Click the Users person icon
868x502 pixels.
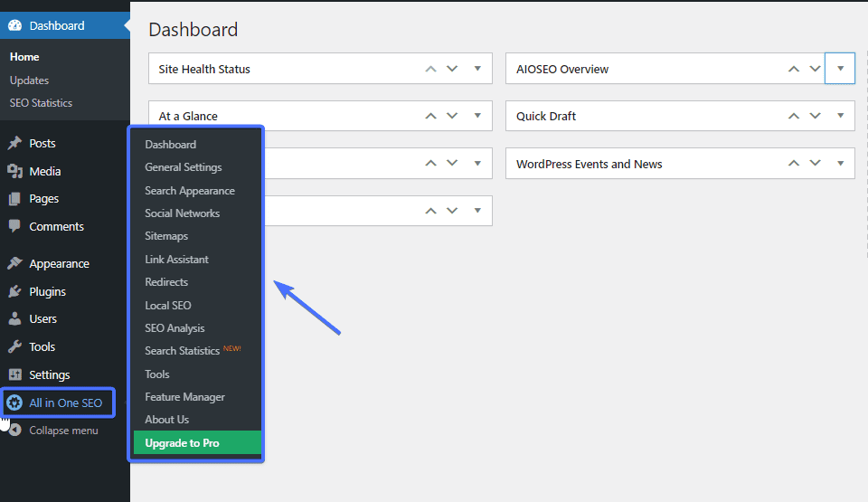tap(15, 318)
